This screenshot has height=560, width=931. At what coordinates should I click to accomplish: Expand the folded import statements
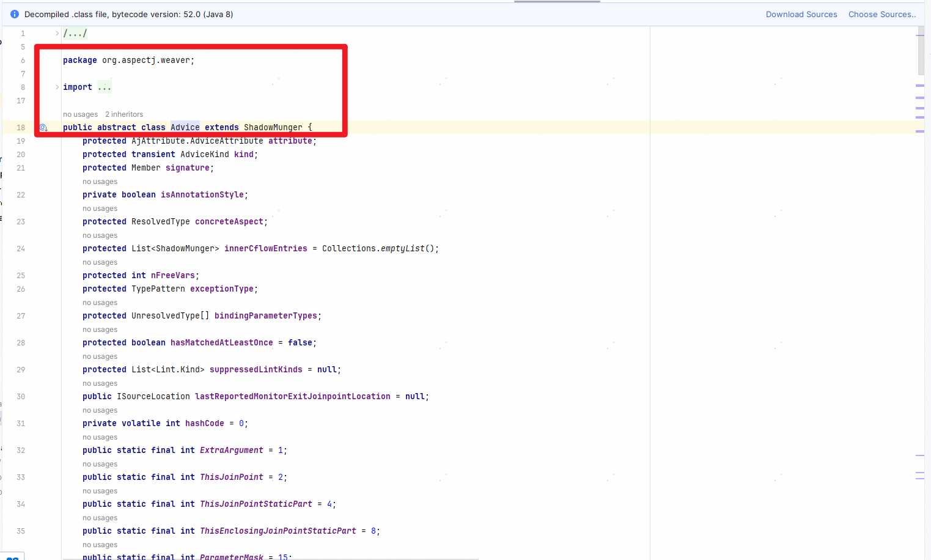coord(57,87)
